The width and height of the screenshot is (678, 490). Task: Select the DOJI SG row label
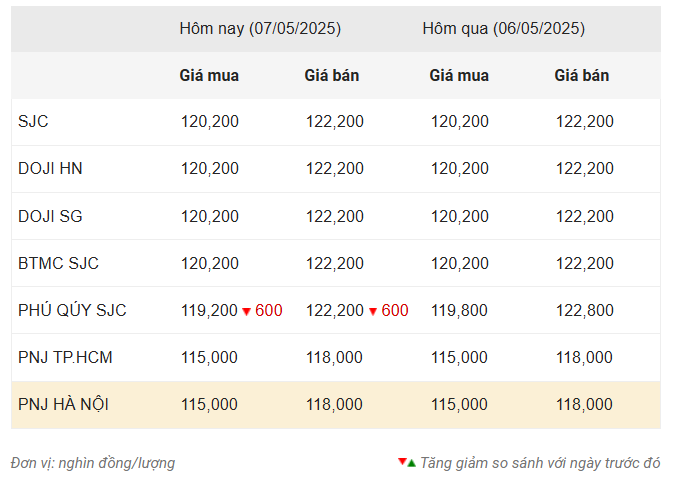50,216
